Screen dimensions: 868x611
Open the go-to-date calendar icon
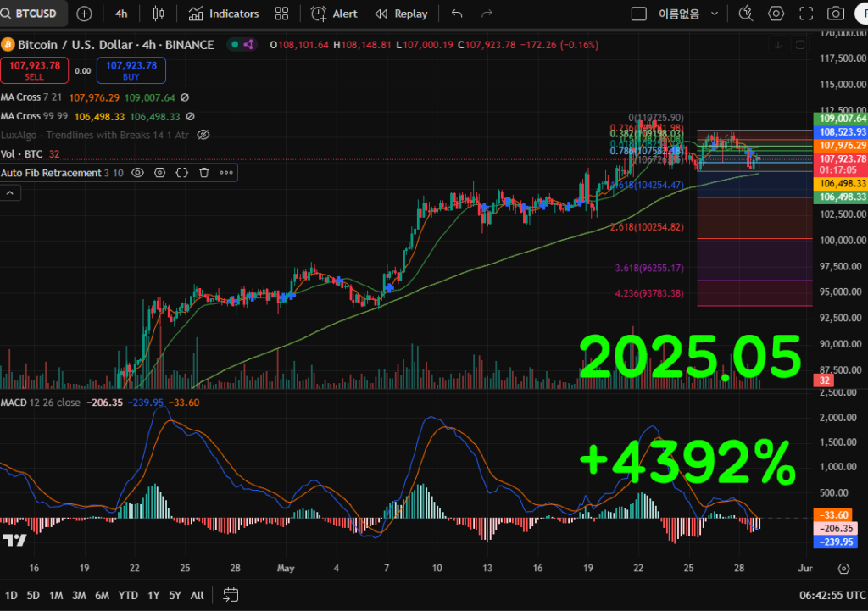[231, 595]
